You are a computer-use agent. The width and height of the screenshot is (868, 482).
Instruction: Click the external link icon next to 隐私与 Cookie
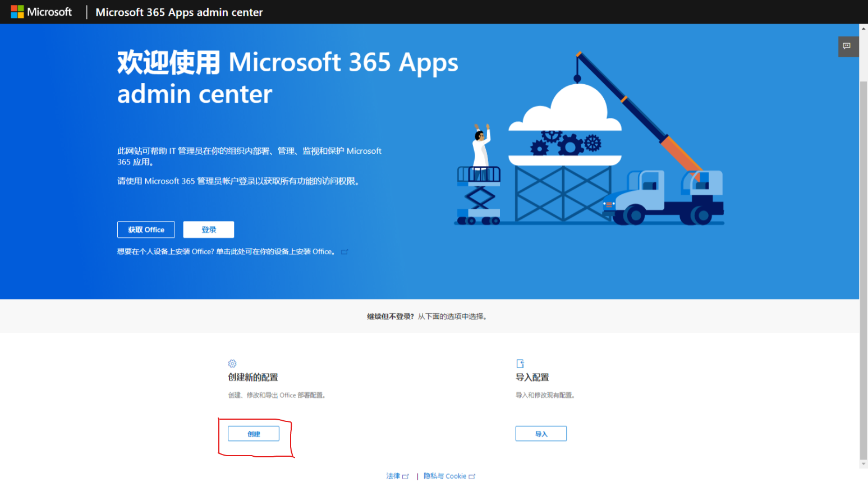pos(472,476)
